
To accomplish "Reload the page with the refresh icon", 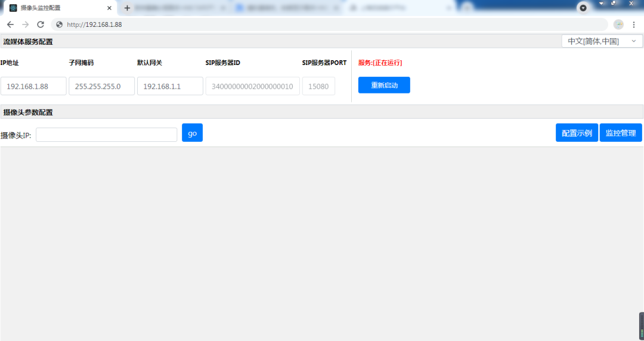I will pos(41,24).
